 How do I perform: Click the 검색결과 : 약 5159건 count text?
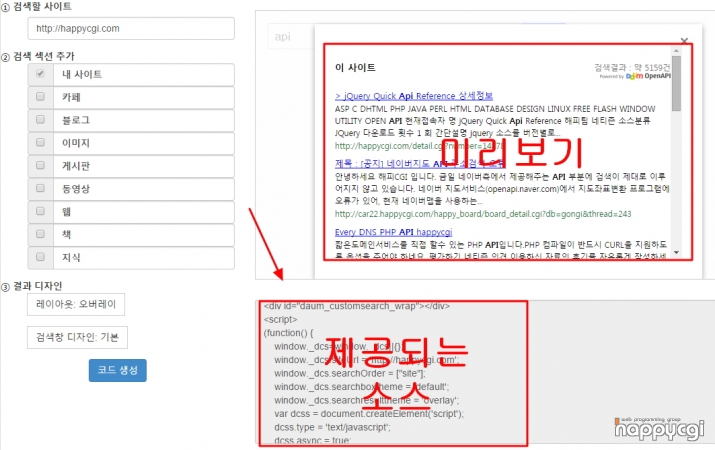[632, 67]
